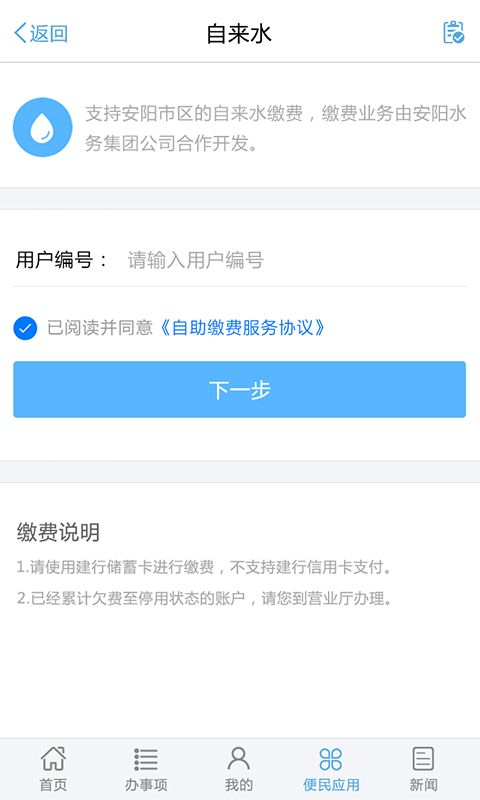Click the 首页 house icon
The width and height of the screenshot is (480, 800).
53,759
